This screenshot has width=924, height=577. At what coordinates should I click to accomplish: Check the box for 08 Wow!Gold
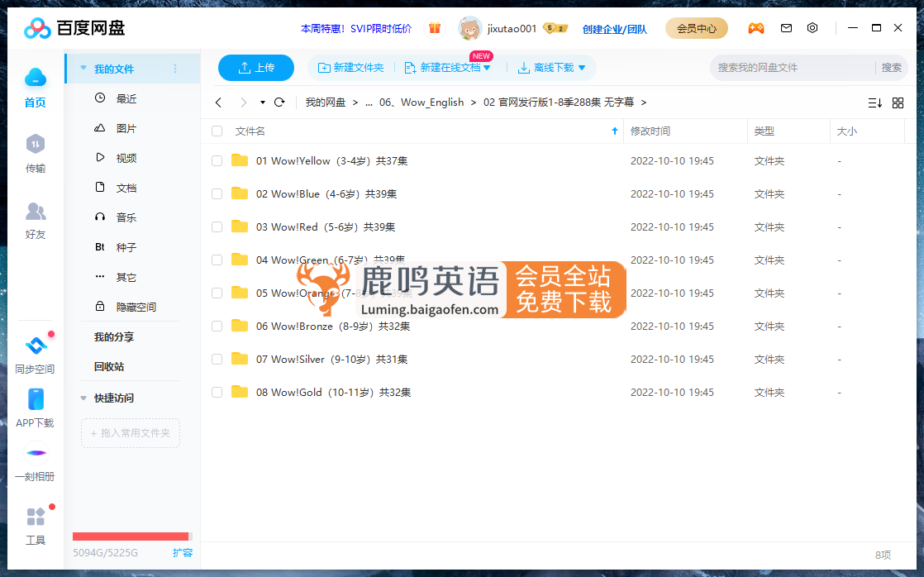[x=217, y=392]
